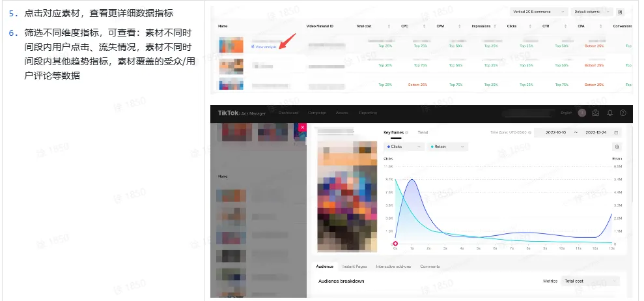644x301 pixels.
Task: Open the Dashboard menu
Action: [x=288, y=113]
